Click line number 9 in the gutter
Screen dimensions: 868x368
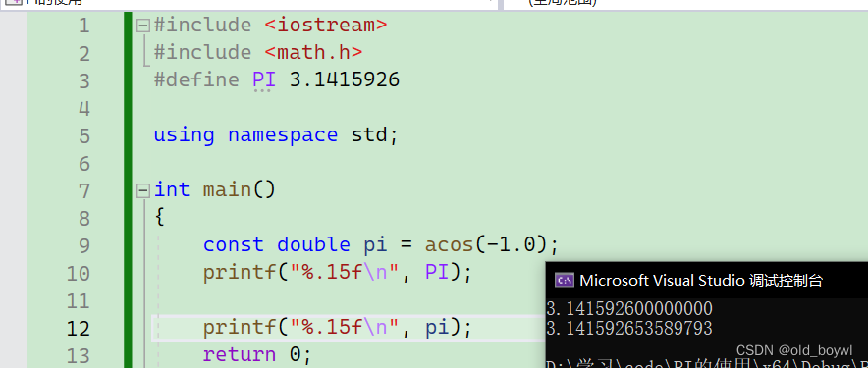83,245
